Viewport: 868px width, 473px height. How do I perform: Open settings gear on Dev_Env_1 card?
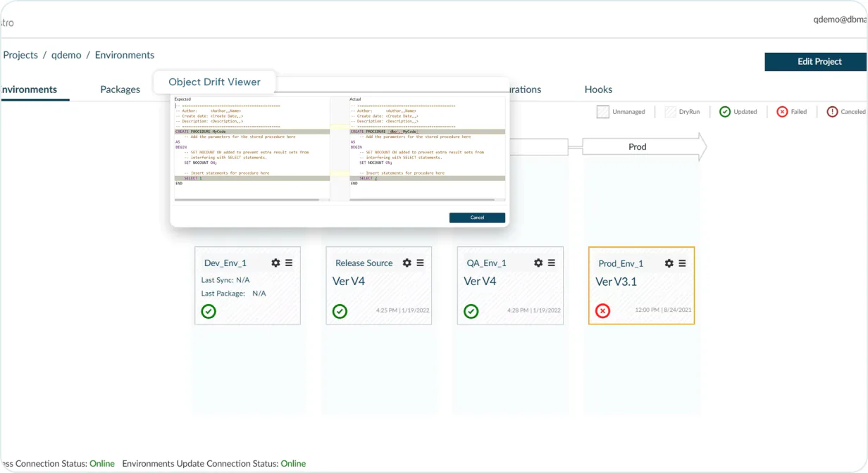[x=275, y=263]
